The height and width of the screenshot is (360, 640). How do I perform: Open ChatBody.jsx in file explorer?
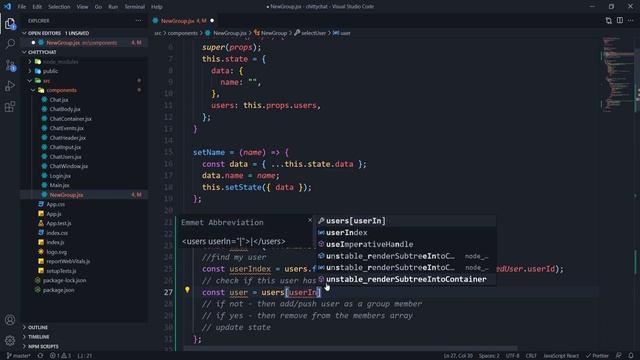[64, 109]
